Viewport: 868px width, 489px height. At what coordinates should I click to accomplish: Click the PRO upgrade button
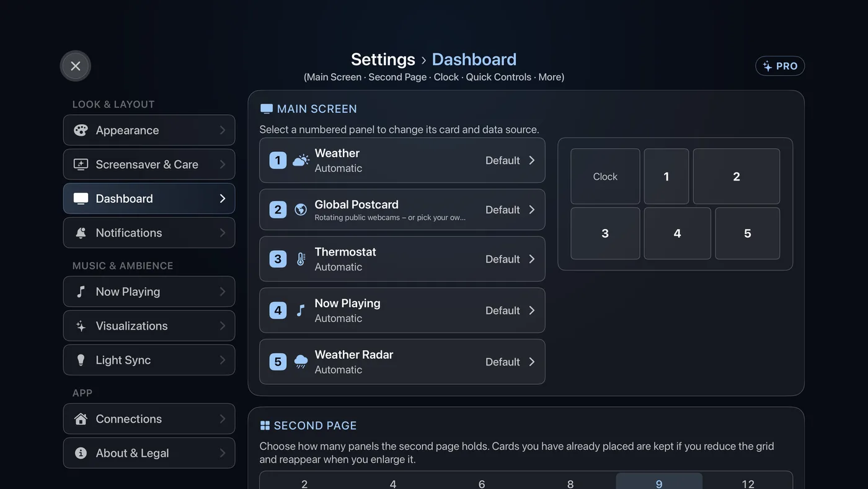(780, 66)
